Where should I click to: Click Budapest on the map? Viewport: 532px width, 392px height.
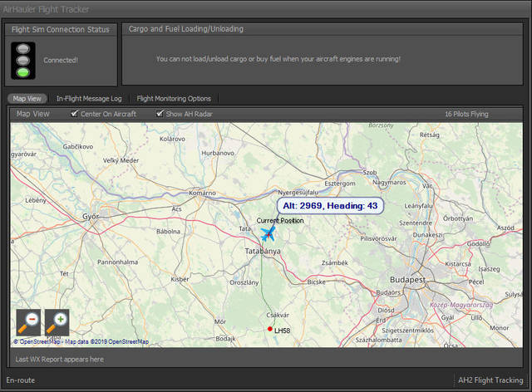pos(407,280)
